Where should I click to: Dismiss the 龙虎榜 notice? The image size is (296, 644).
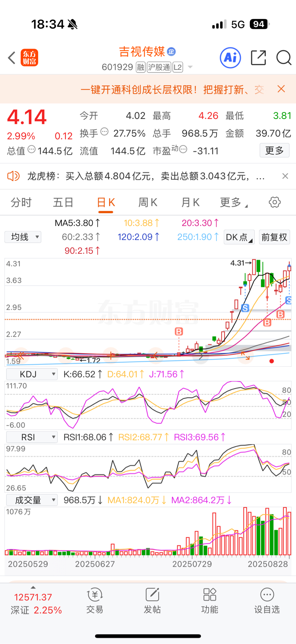[x=285, y=176]
